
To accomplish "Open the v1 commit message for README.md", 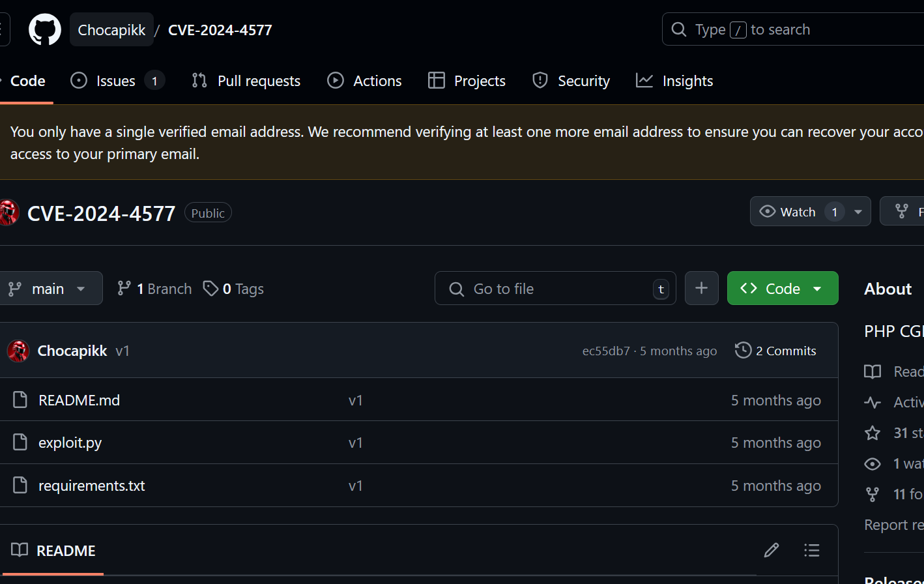I will (356, 400).
